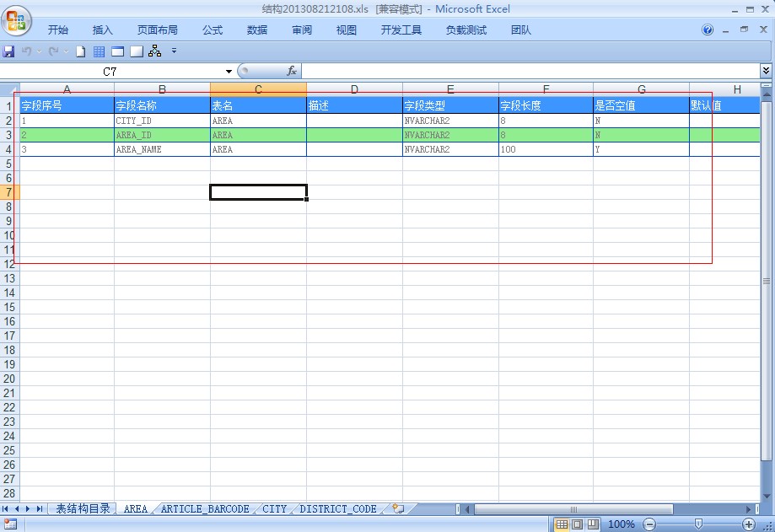Click the Select All corner button
The width and height of the screenshot is (775, 532).
[x=9, y=89]
